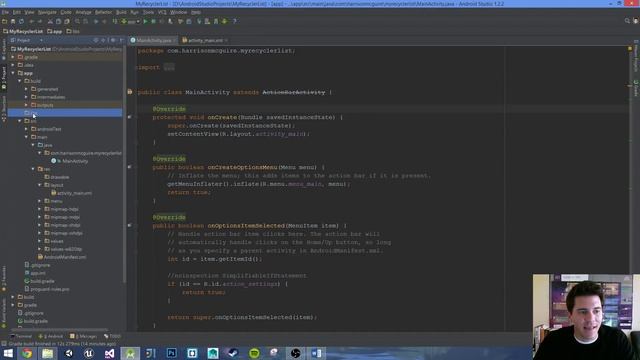640x360 pixels.
Task: Expand the generated folder
Action: pos(27,89)
